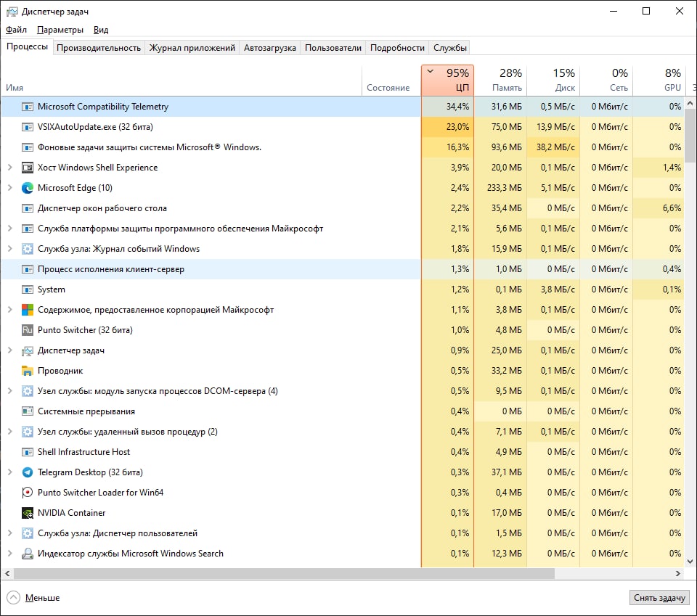Expand Служба платформы защиты программного обеспечения
Image resolution: width=697 pixels, height=616 pixels.
[9, 229]
